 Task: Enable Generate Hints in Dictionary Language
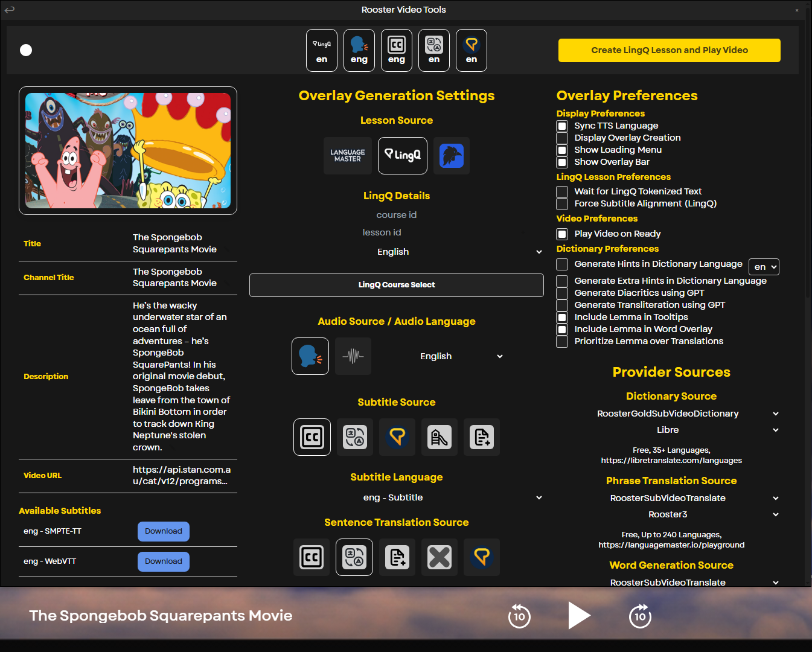(562, 264)
